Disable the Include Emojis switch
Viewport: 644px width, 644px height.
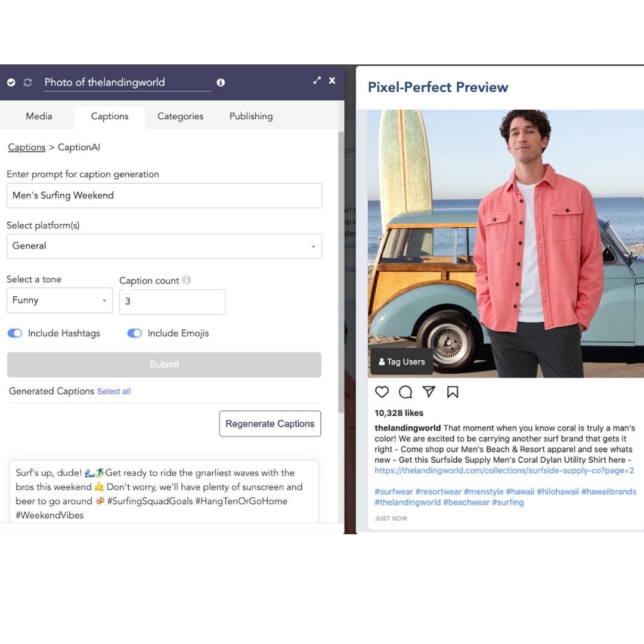(134, 333)
